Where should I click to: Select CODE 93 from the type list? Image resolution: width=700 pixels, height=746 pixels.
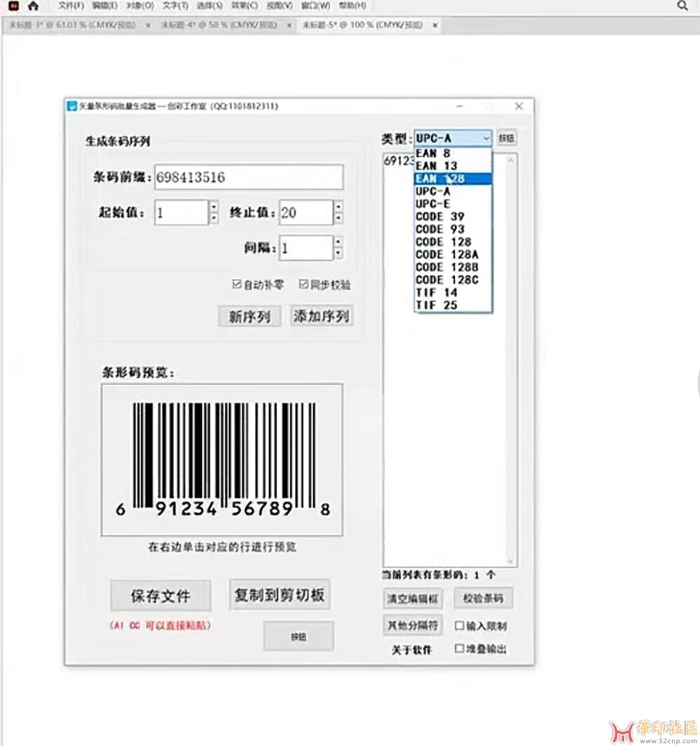453,229
